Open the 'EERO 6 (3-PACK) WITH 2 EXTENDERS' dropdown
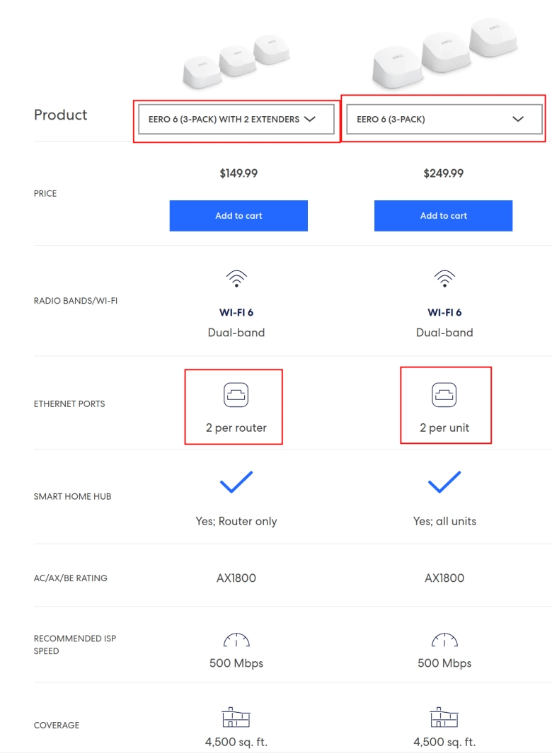The width and height of the screenshot is (552, 756). point(237,119)
